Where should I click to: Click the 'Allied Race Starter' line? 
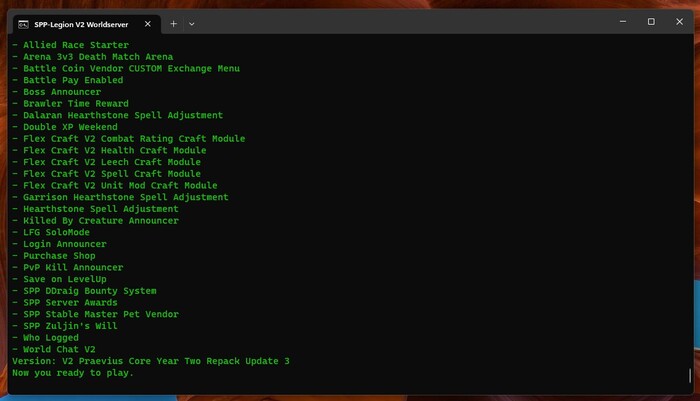pyautogui.click(x=71, y=45)
